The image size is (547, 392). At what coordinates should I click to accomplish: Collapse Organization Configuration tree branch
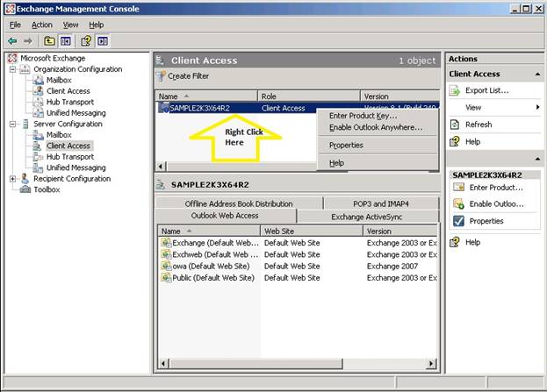[12, 69]
